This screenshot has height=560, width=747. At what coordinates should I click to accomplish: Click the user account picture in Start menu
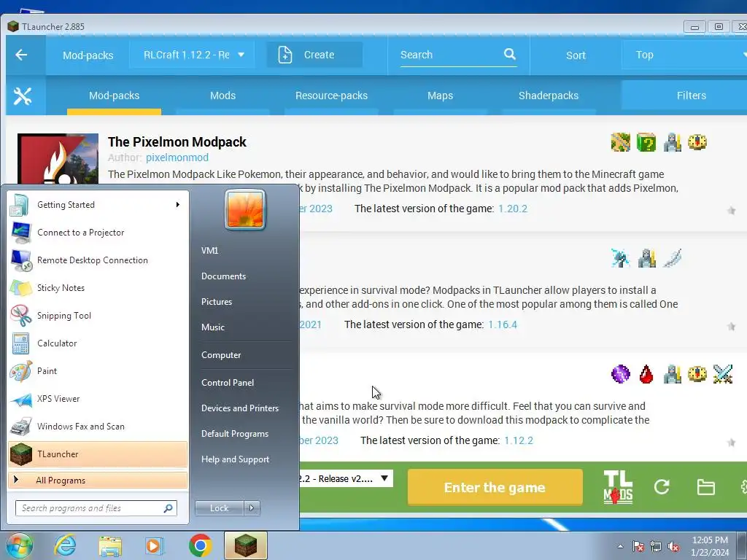click(x=245, y=209)
